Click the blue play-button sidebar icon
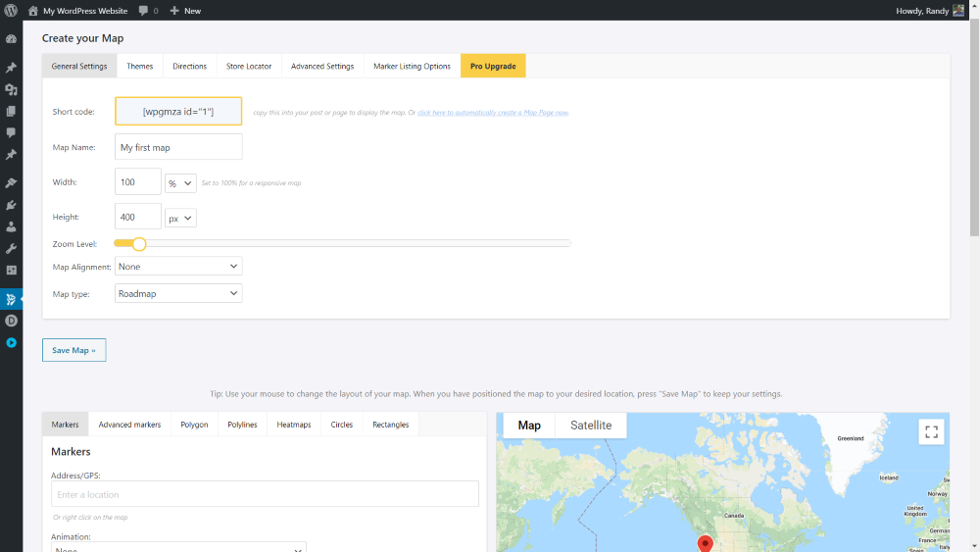 11,342
